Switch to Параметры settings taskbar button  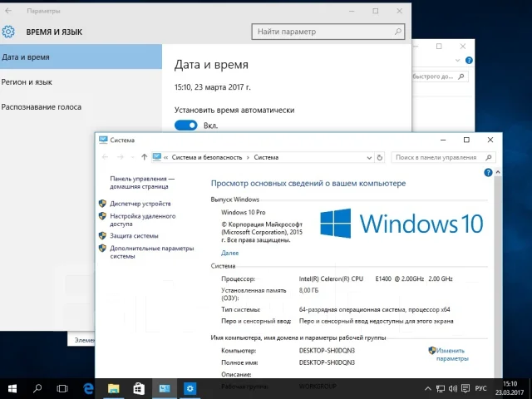pos(190,388)
